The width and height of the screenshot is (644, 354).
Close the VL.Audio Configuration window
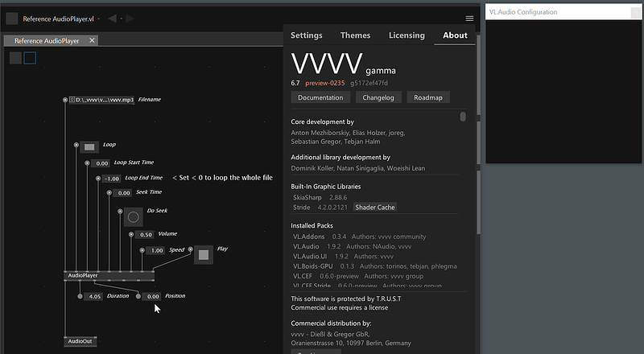[x=636, y=13]
